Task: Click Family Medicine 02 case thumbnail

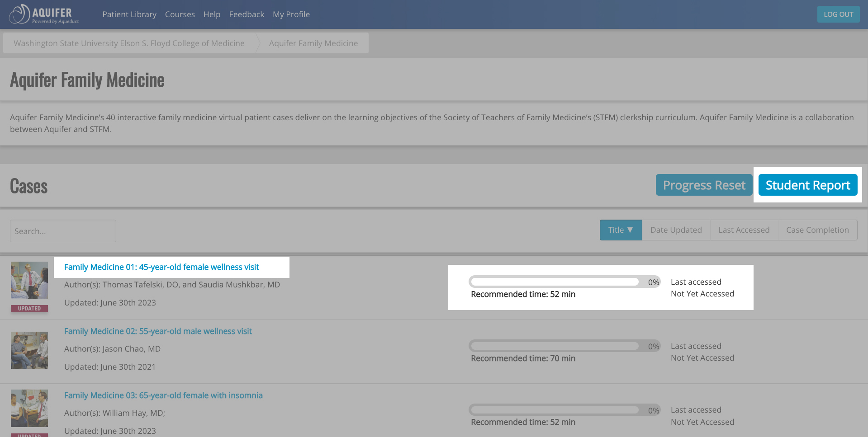Action: click(29, 350)
